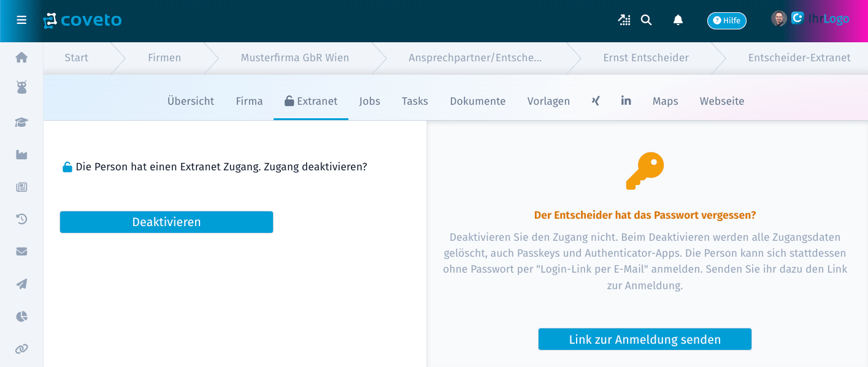Open the LinkedIn icon tab
This screenshot has height=367, width=868.
point(626,100)
